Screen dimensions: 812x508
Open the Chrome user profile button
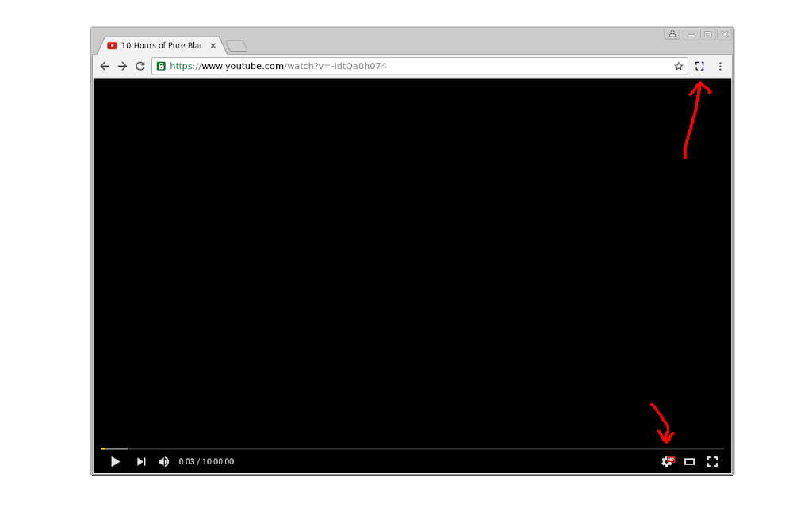(x=672, y=33)
